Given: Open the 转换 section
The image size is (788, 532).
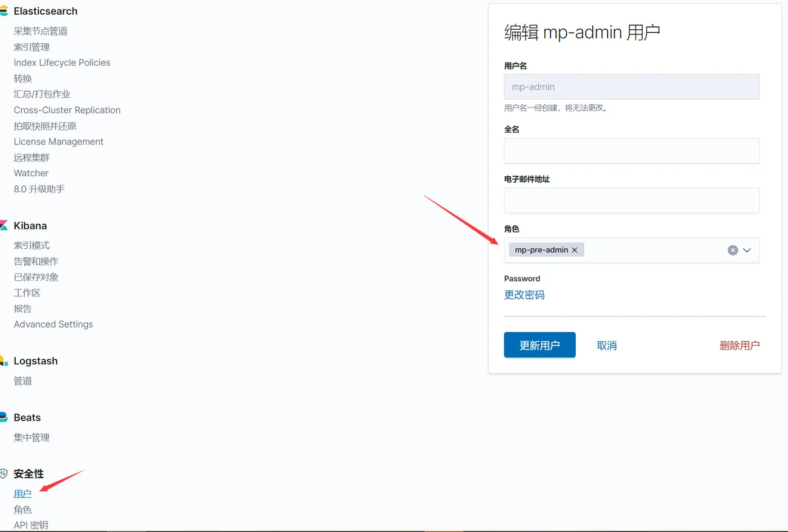Looking at the screenshot, I should (x=23, y=78).
